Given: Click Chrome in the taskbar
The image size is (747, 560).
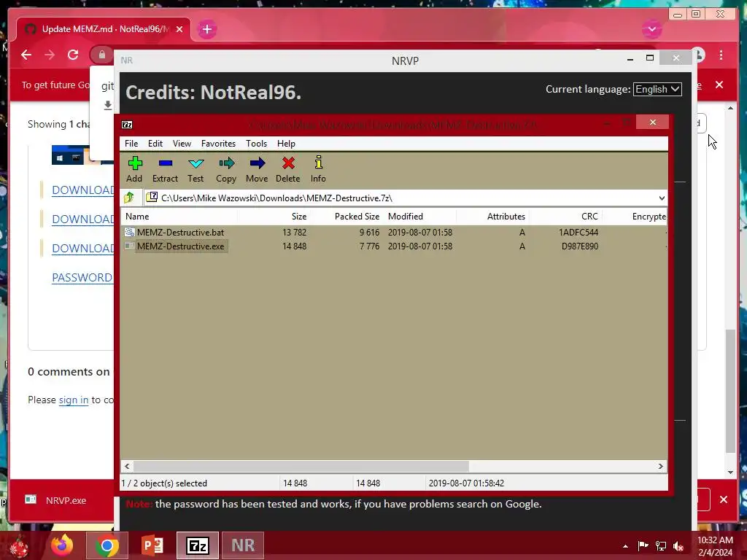Looking at the screenshot, I should click(107, 545).
